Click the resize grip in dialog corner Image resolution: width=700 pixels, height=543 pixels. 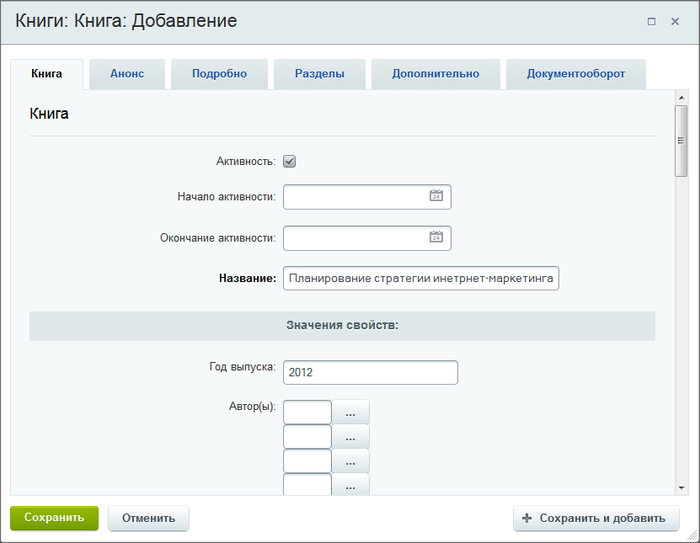point(692,535)
